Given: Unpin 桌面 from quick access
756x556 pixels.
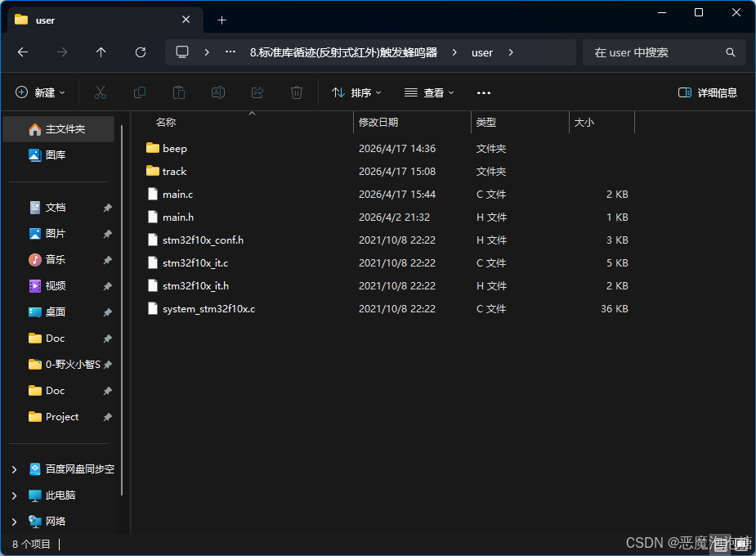Looking at the screenshot, I should coord(108,312).
